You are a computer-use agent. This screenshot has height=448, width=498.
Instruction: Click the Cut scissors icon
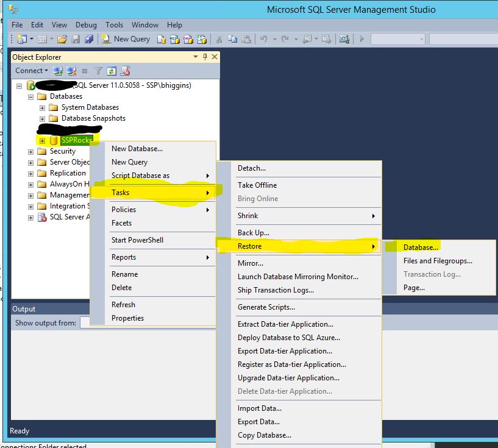219,39
